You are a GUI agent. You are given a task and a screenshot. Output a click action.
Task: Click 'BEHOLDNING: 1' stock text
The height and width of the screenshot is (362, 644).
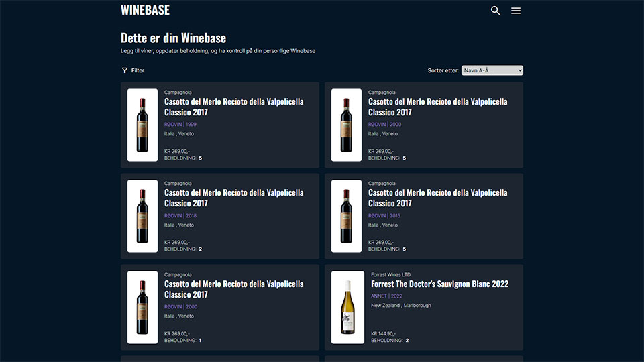[x=182, y=341]
